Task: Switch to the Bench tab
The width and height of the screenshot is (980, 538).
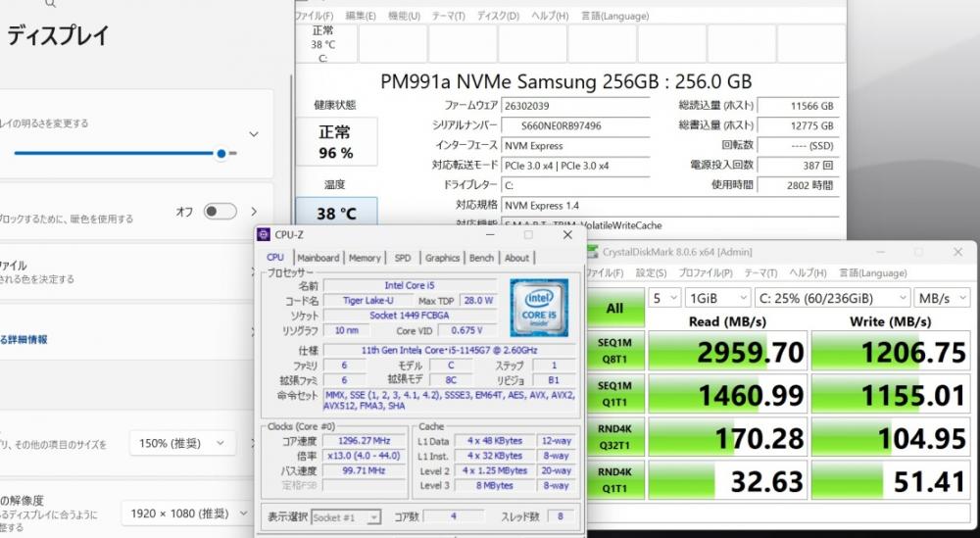Action: [x=481, y=258]
